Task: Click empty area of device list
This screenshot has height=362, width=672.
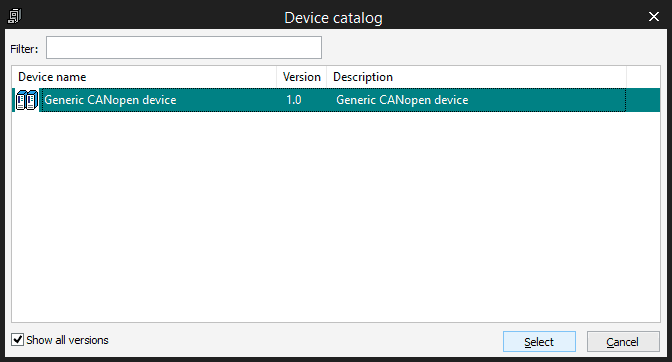Action: (336, 216)
